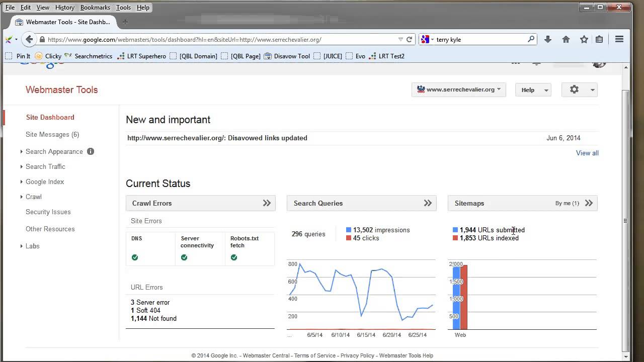The height and width of the screenshot is (362, 644).
Task: Expand the address bar history dropdown arrow
Action: click(x=400, y=39)
